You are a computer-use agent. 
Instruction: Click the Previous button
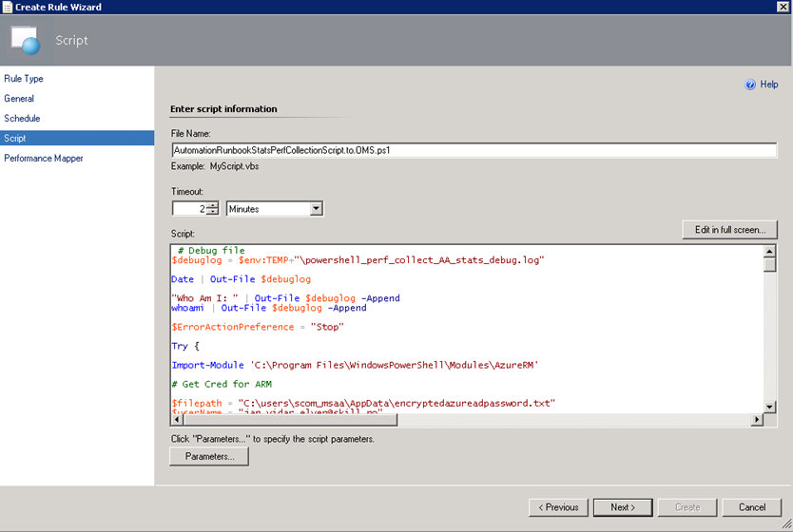pyautogui.click(x=558, y=507)
